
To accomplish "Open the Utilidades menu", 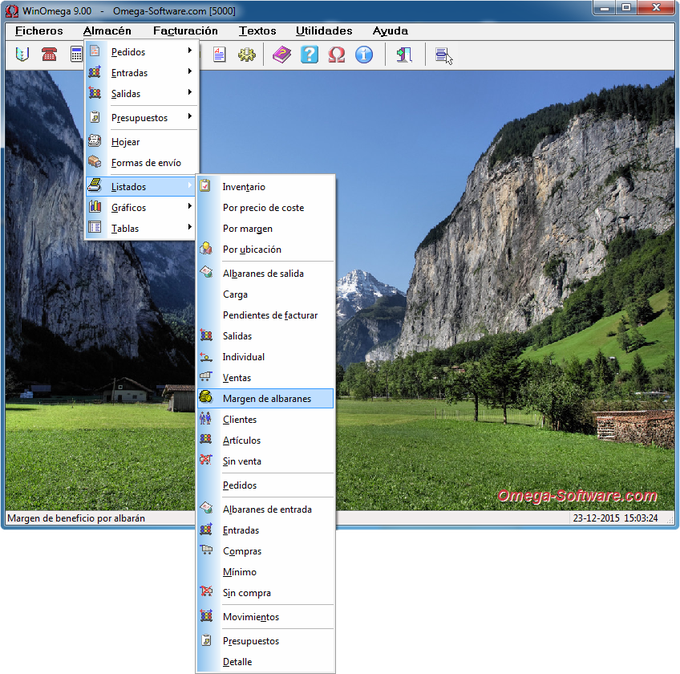I will (x=324, y=31).
